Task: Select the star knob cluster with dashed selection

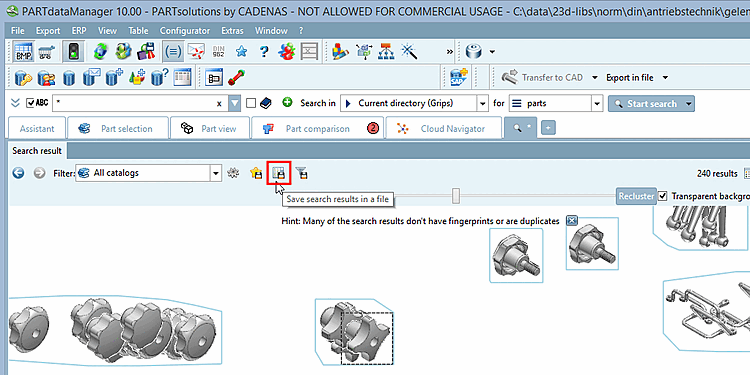Action: (x=354, y=331)
